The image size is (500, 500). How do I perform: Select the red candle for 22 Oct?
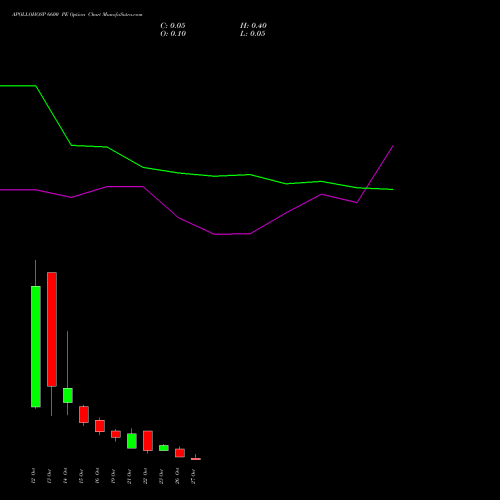click(148, 441)
